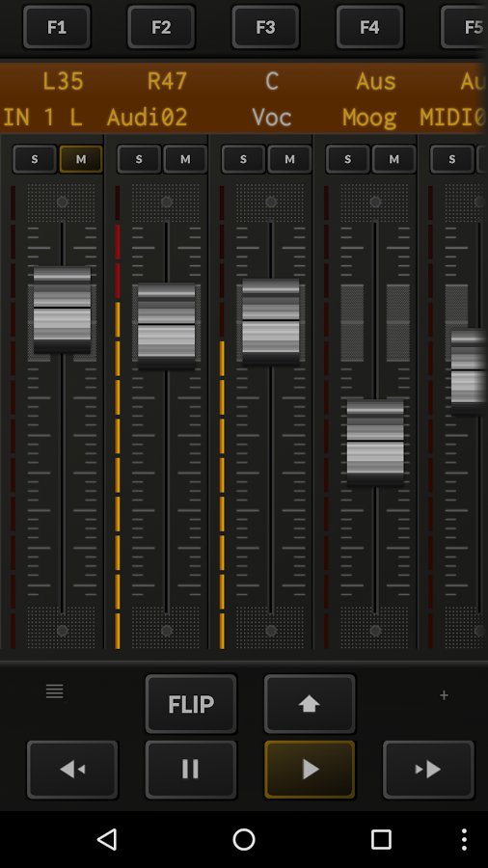Tap the shift up-arrow button
488x868 pixels.
click(310, 704)
